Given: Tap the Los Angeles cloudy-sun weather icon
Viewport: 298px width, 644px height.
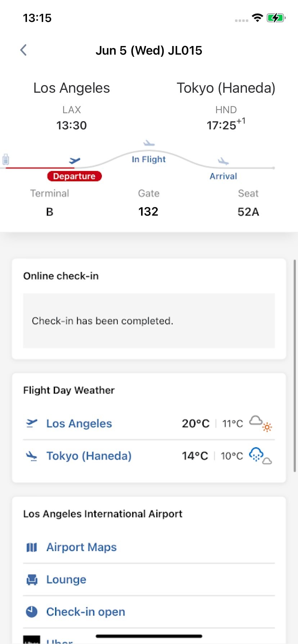Looking at the screenshot, I should click(x=261, y=423).
